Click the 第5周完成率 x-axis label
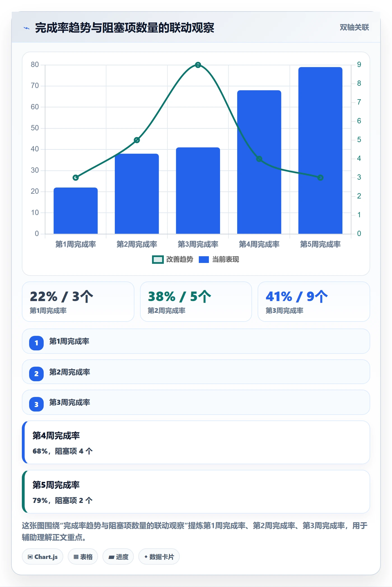 pyautogui.click(x=320, y=244)
